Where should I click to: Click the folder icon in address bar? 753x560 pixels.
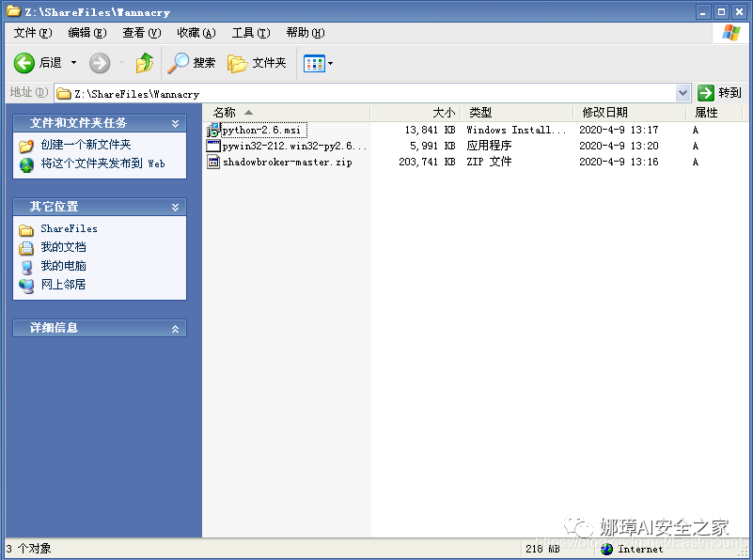pyautogui.click(x=63, y=94)
